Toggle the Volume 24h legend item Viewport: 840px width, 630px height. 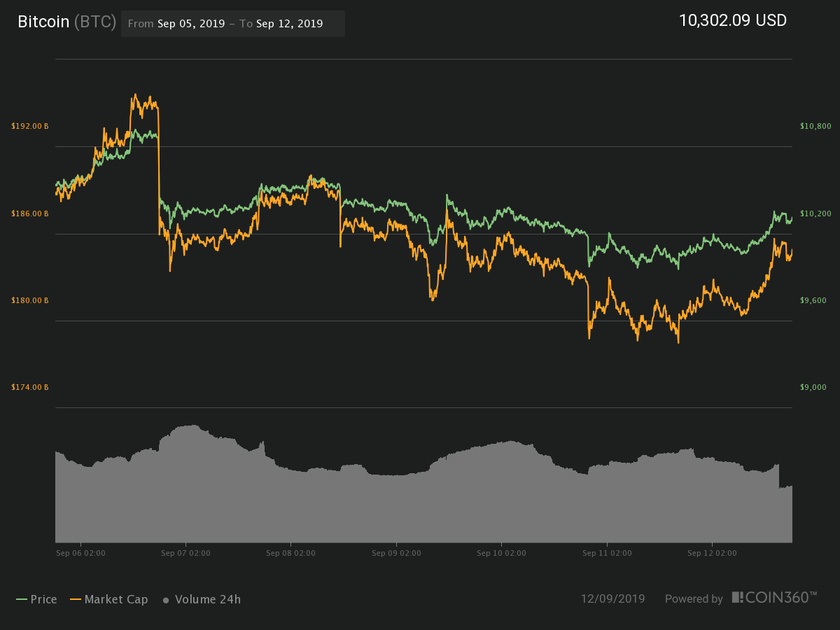pyautogui.click(x=202, y=599)
